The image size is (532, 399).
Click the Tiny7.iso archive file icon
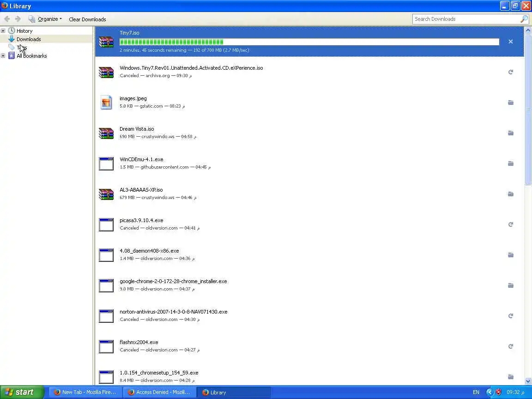106,42
